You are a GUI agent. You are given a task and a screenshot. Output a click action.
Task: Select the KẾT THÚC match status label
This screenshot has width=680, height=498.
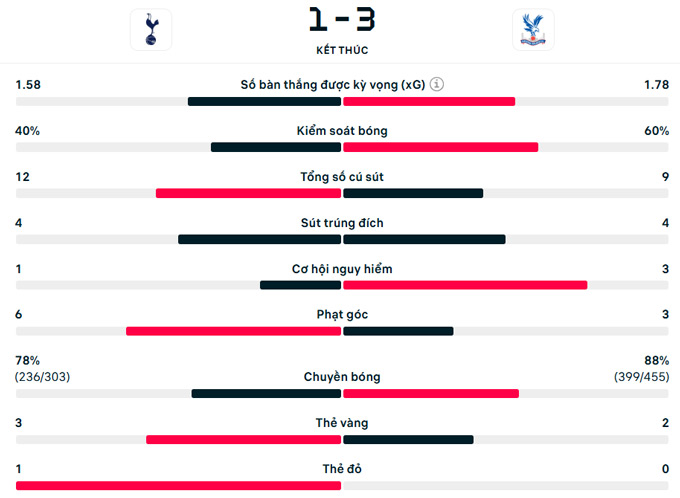click(x=342, y=49)
